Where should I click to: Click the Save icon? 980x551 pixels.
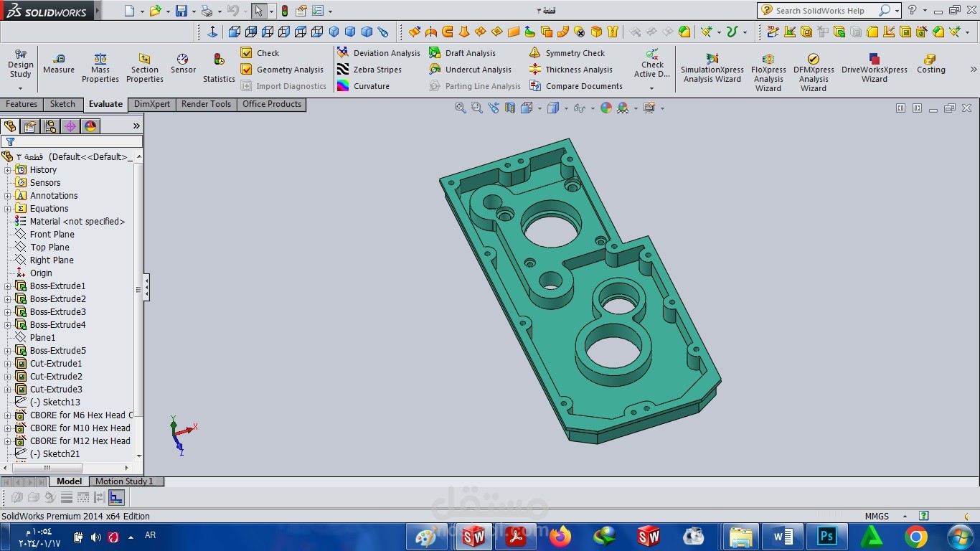click(182, 11)
